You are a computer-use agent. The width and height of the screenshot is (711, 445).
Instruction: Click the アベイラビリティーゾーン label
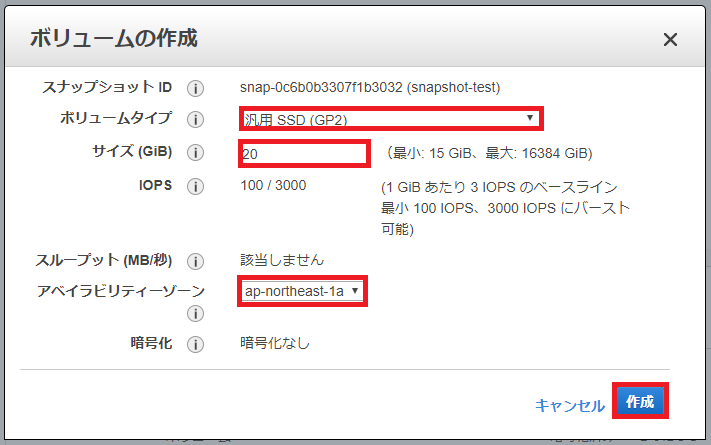121,291
